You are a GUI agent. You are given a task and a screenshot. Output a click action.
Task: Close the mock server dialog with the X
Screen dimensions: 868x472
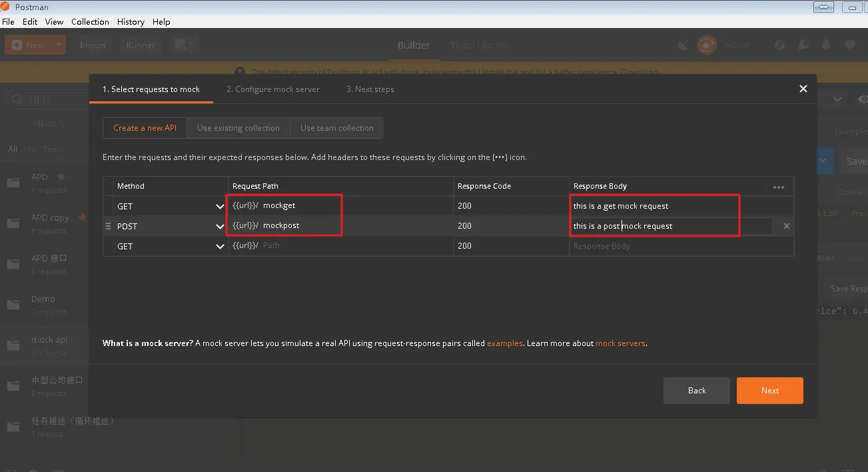click(x=803, y=89)
